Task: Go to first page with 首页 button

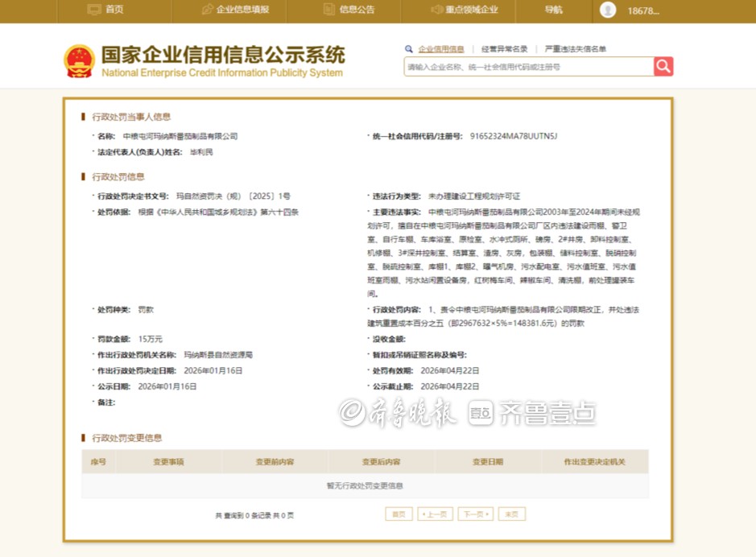Action: [x=399, y=514]
